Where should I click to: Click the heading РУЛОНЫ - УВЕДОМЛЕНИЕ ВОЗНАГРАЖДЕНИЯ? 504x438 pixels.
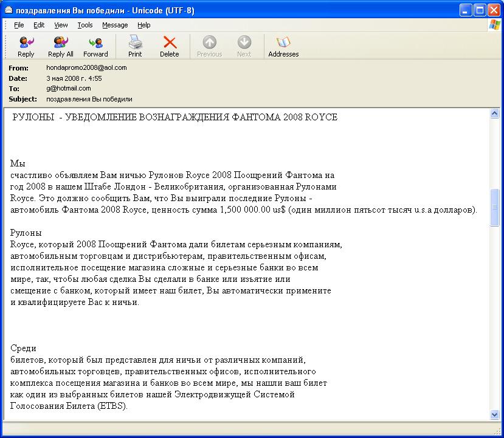[x=120, y=117]
